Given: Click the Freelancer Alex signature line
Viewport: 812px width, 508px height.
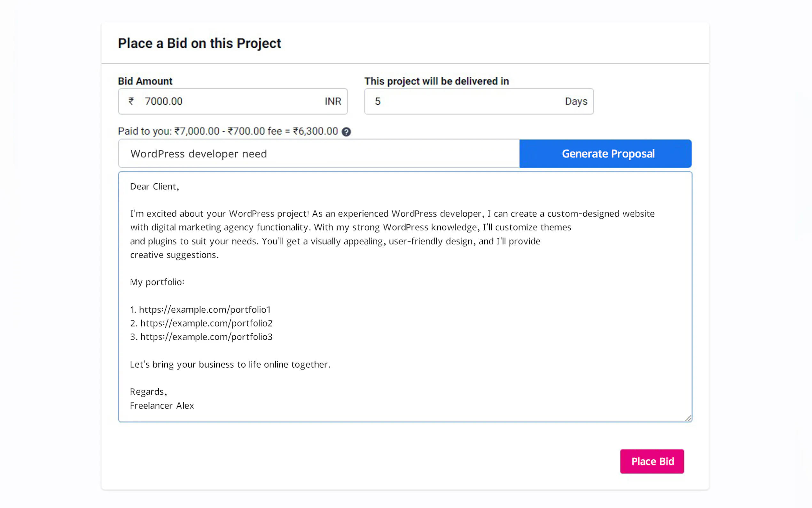Looking at the screenshot, I should click(x=162, y=406).
